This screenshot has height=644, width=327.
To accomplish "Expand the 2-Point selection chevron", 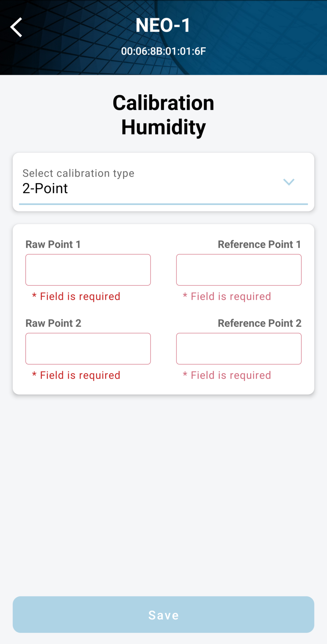I will coord(289,182).
